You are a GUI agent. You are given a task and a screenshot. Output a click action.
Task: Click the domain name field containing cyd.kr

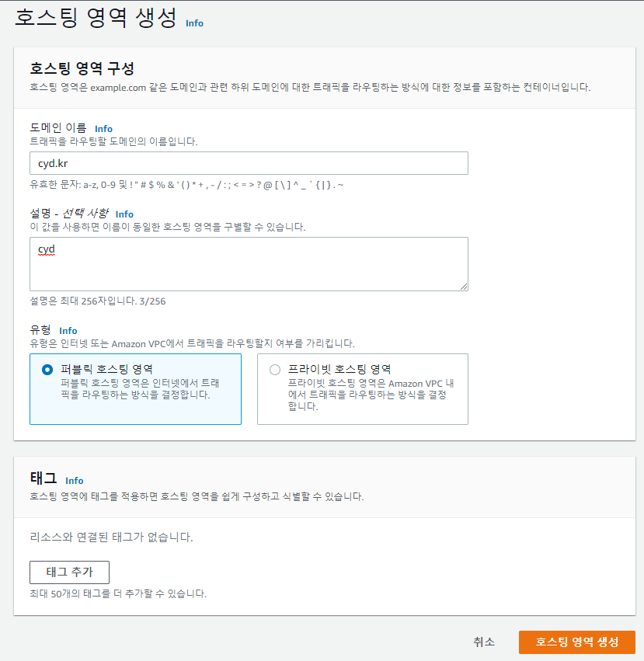point(249,163)
